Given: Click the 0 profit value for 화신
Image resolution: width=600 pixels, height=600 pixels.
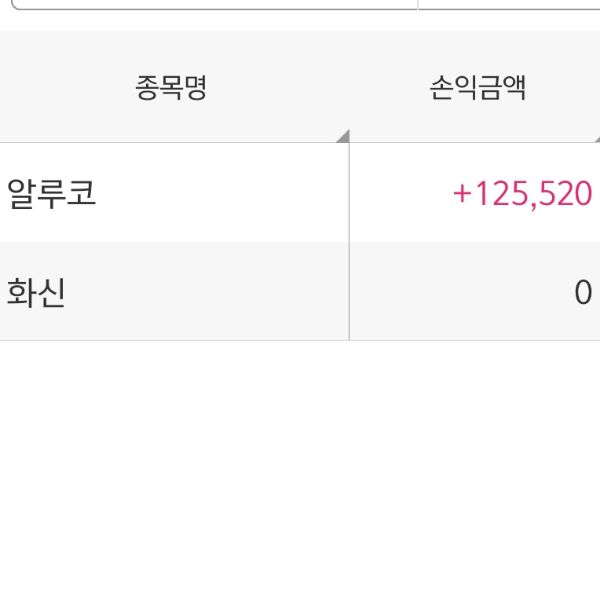Looking at the screenshot, I should point(583,292).
